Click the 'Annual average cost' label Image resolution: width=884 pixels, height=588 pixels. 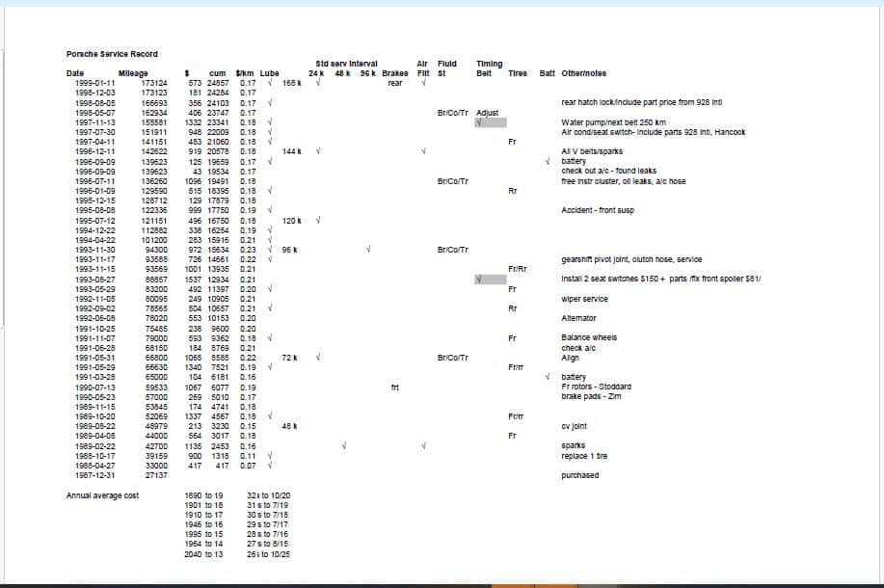point(102,495)
